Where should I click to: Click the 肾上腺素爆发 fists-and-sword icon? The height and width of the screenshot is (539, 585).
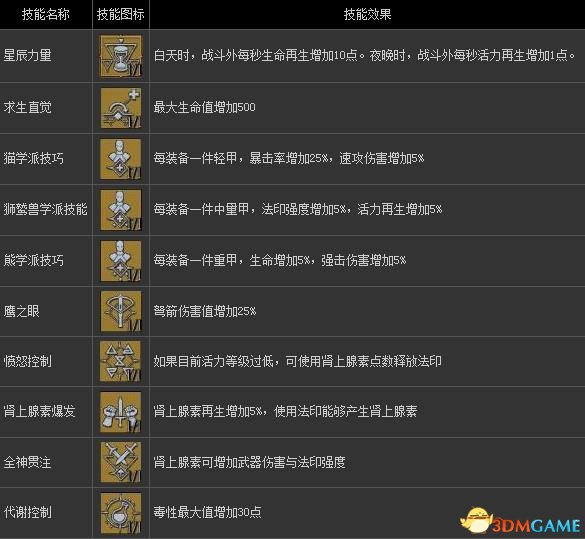tap(121, 411)
